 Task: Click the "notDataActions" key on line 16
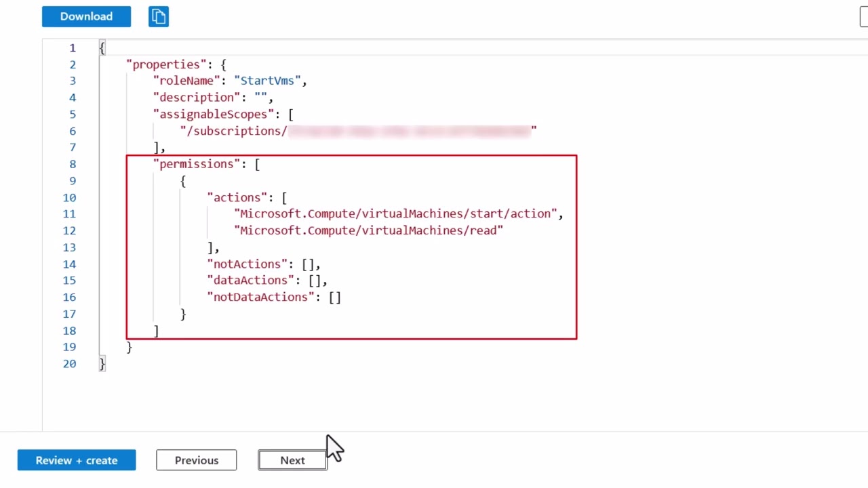[260, 297]
